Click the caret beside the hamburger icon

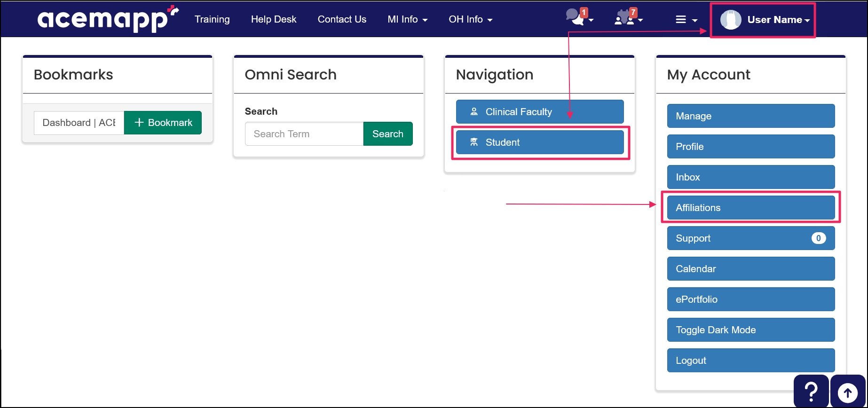(694, 20)
